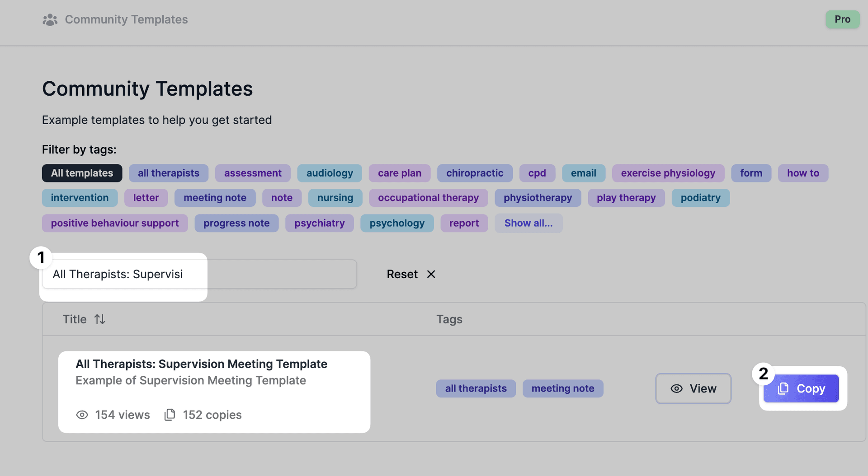The width and height of the screenshot is (868, 476).
Task: Click the X icon next to Reset
Action: click(431, 274)
